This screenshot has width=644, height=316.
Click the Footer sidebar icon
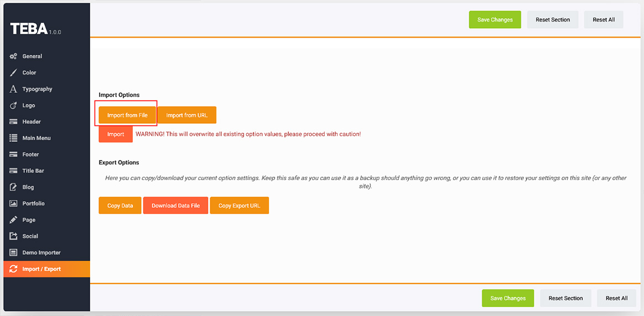pos(13,155)
